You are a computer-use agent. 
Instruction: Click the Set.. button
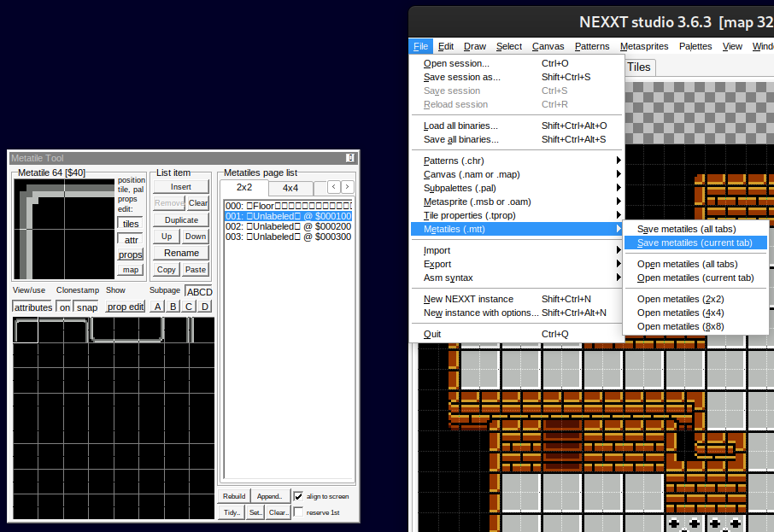point(255,512)
